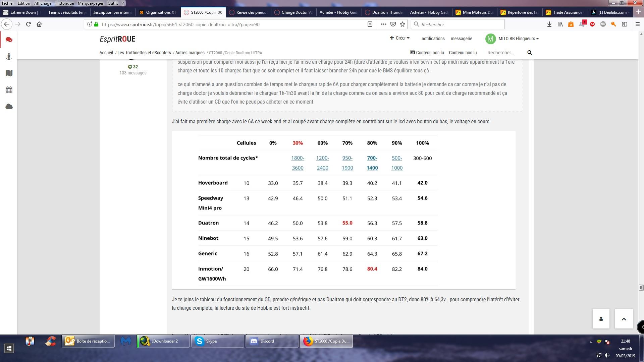Click the red 55.0 Duatron value

coord(347,223)
